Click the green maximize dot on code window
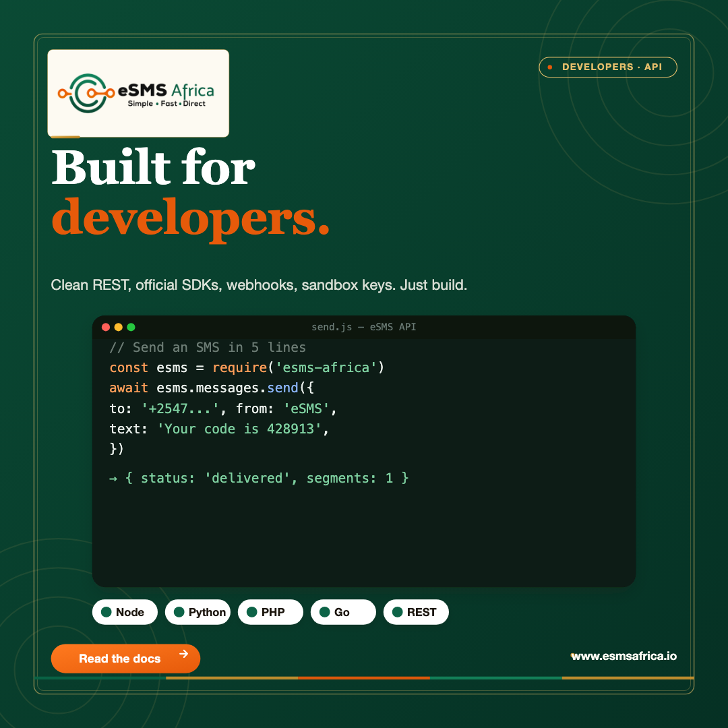 click(131, 327)
